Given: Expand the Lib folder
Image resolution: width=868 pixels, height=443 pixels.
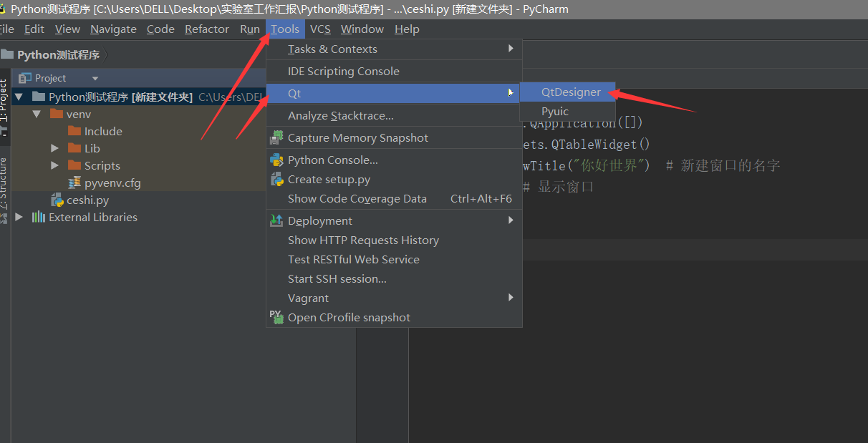Looking at the screenshot, I should [x=54, y=148].
